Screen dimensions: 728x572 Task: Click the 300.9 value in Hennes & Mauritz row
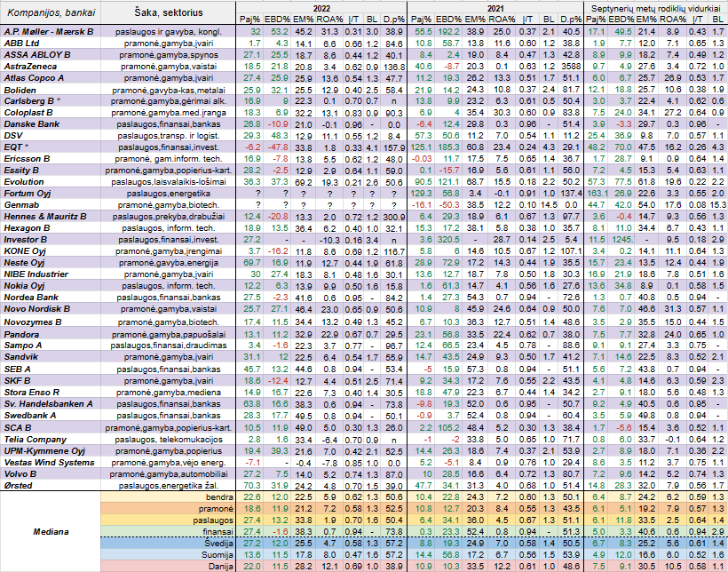pos(394,217)
